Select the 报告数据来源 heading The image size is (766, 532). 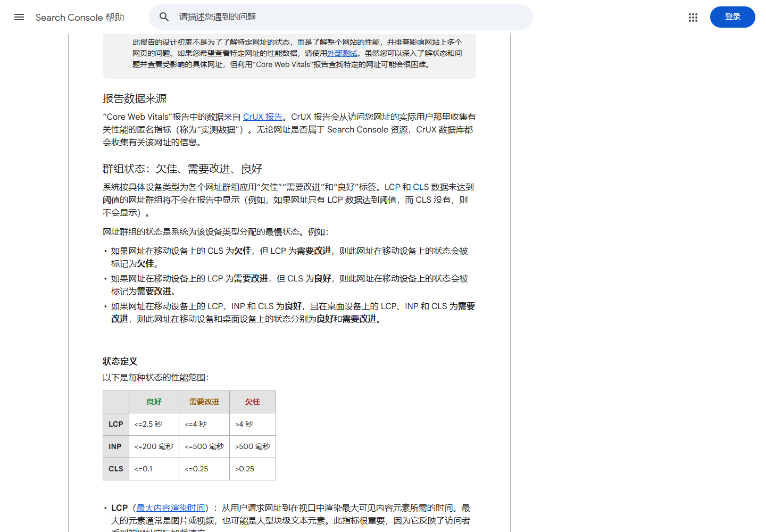click(135, 98)
